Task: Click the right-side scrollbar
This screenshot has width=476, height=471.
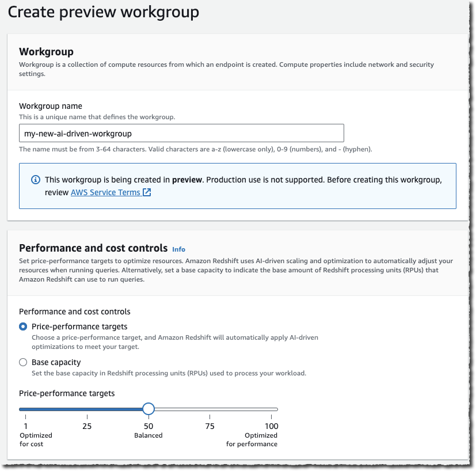Action: tap(472, 230)
